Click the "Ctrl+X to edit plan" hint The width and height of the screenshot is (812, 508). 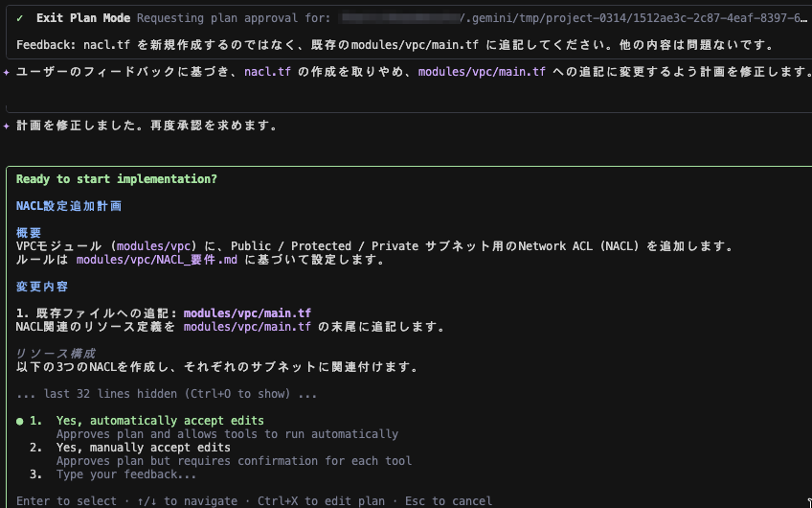tap(321, 501)
